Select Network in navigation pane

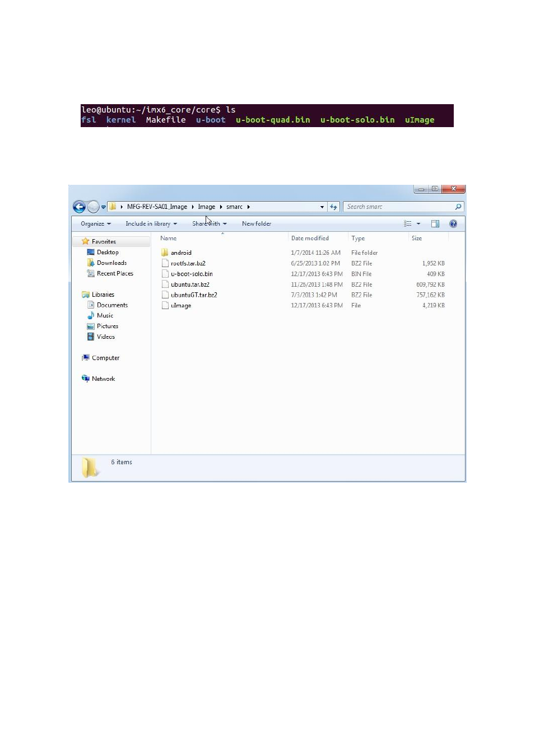103,379
